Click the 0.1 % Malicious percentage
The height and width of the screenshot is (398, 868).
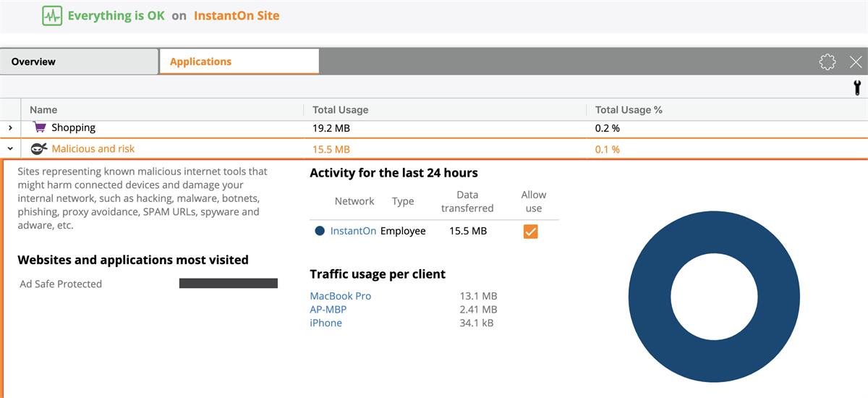(x=608, y=149)
